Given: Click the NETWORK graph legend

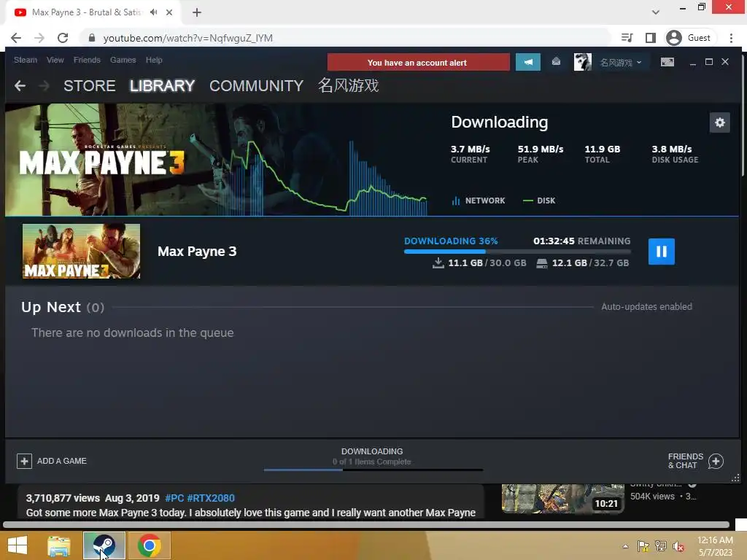Looking at the screenshot, I should (x=479, y=201).
